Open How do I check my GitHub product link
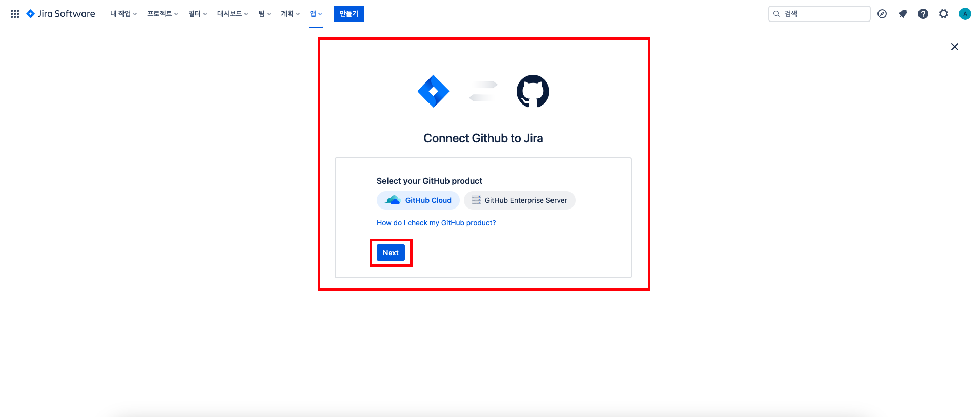Screen dimensions: 980x417 (x=436, y=223)
